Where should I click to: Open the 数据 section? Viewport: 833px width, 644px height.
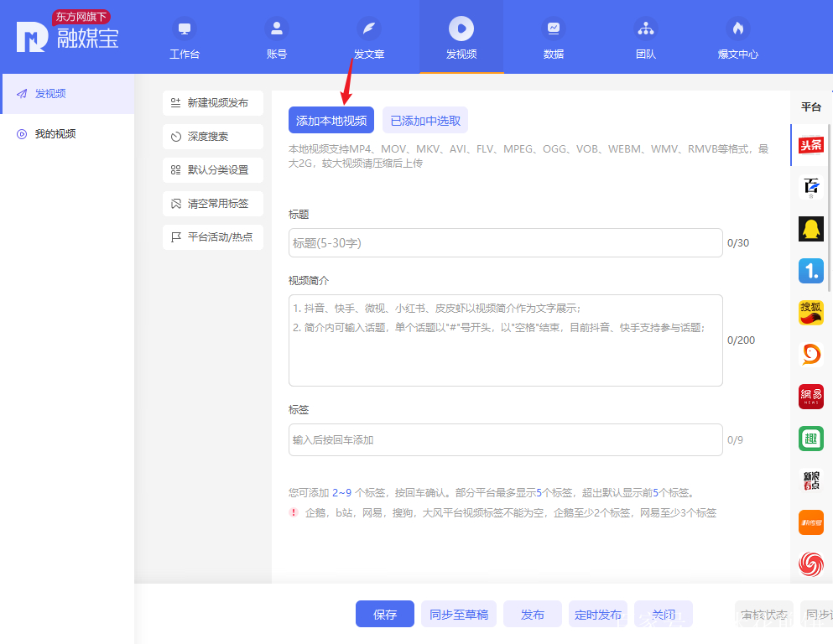click(554, 37)
